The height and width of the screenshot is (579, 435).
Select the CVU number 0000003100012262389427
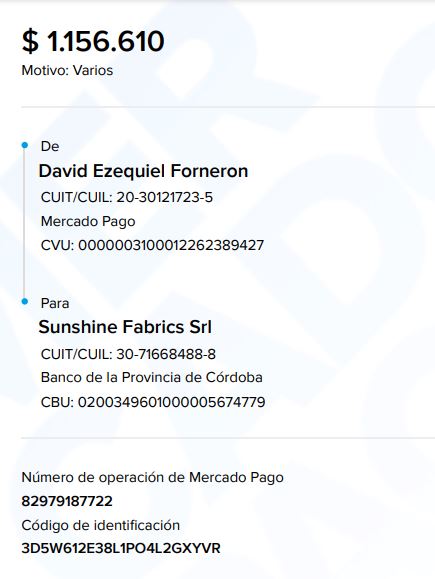tap(171, 245)
